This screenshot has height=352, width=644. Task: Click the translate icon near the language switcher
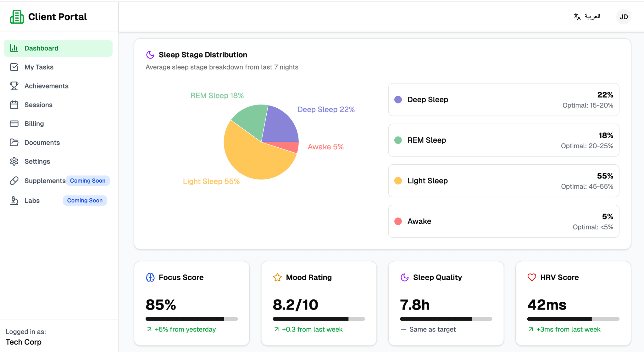pos(577,17)
